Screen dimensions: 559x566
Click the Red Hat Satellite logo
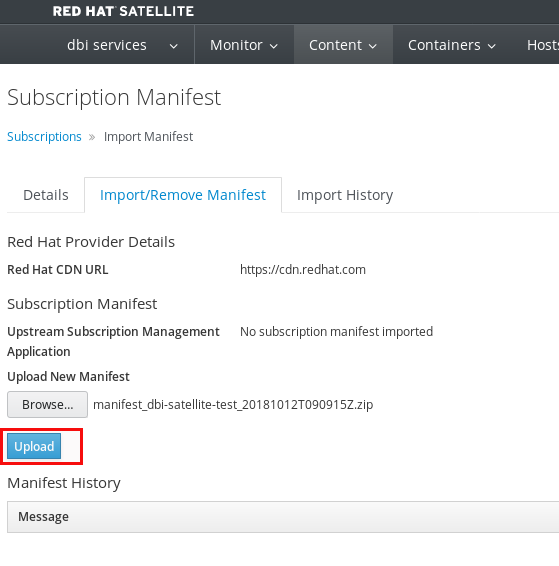(123, 11)
